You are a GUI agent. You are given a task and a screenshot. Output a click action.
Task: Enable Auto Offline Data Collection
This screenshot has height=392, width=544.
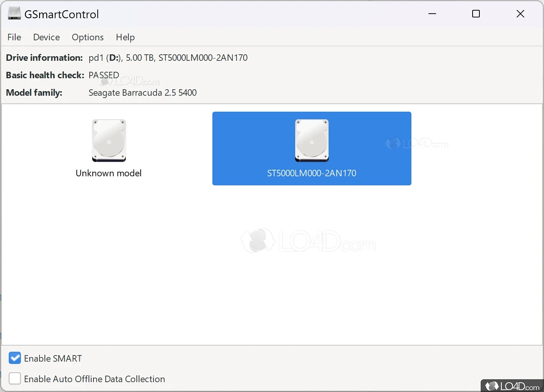14,378
